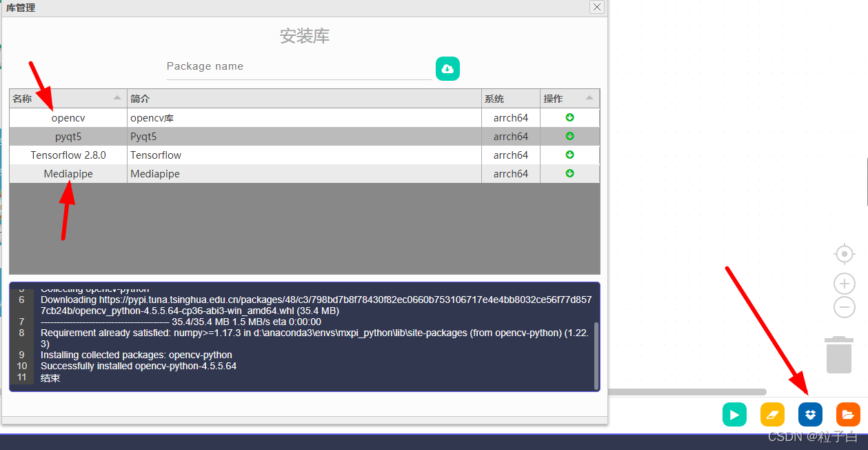Viewport: 868px width, 450px height.
Task: Click the opencv库 description cell
Action: pyautogui.click(x=304, y=118)
